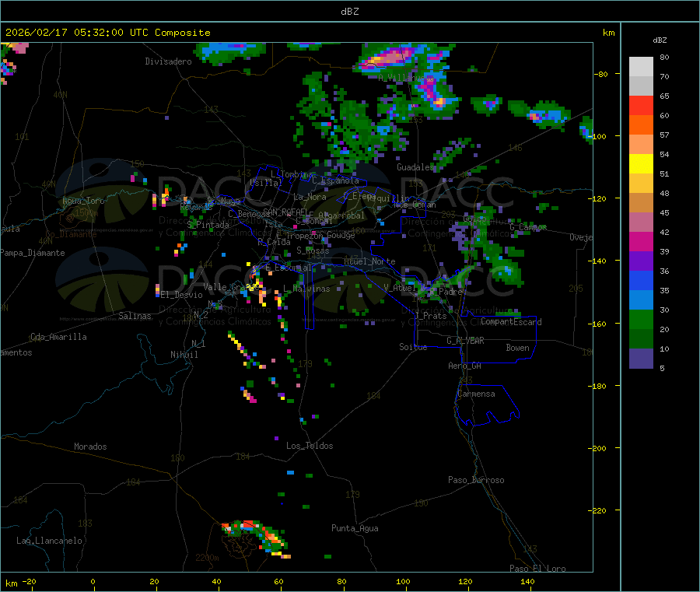Select the S_Pintada label
Screen dimensions: 700x592
(208, 225)
